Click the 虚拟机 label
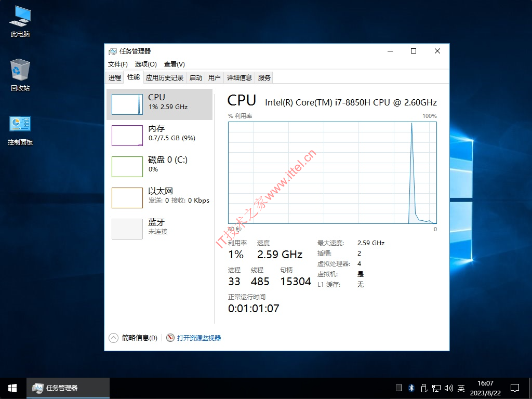The height and width of the screenshot is (399, 532). [327, 274]
